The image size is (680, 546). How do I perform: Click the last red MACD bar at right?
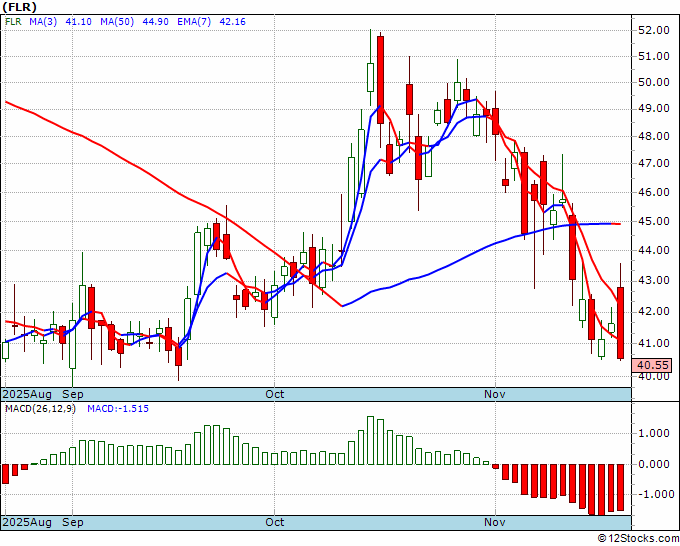621,487
